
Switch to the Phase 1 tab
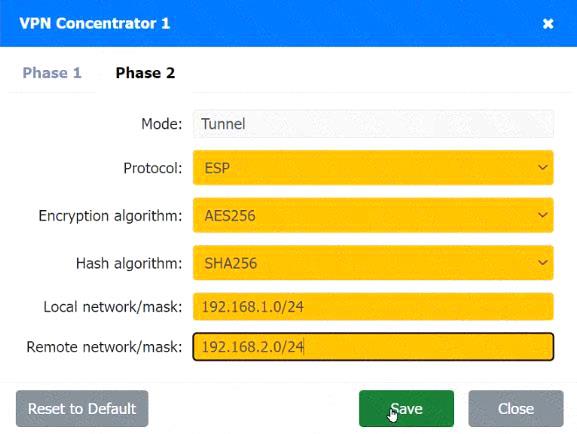point(52,73)
